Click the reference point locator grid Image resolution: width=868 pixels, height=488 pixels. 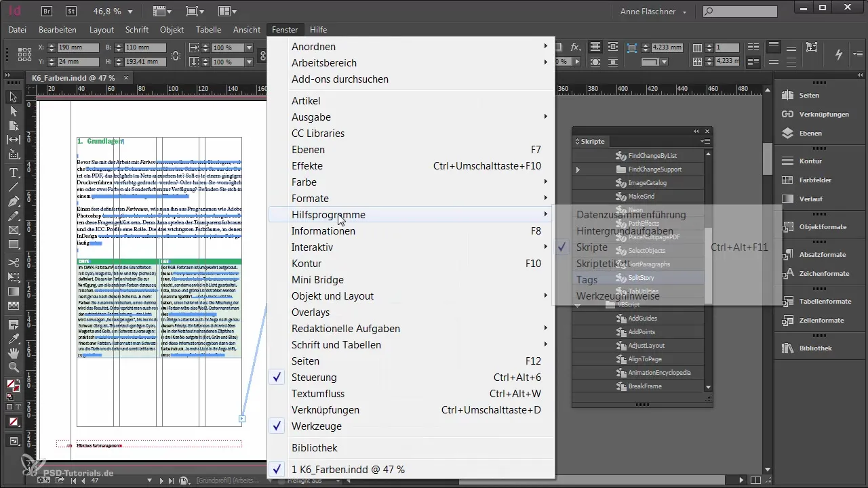[x=24, y=54]
